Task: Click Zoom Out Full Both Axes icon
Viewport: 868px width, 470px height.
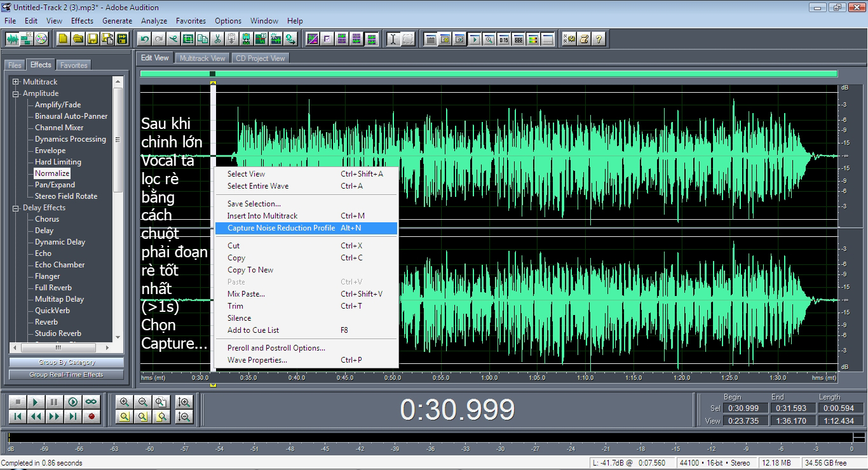Action: [x=161, y=402]
